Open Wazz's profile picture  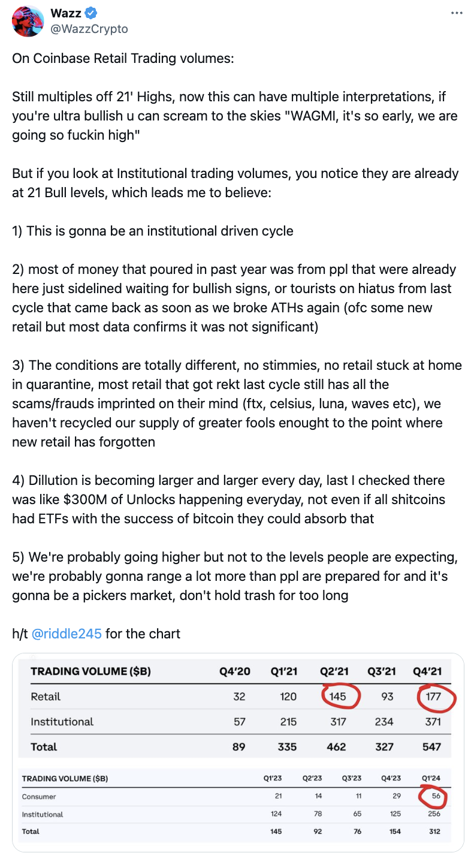pyautogui.click(x=28, y=21)
